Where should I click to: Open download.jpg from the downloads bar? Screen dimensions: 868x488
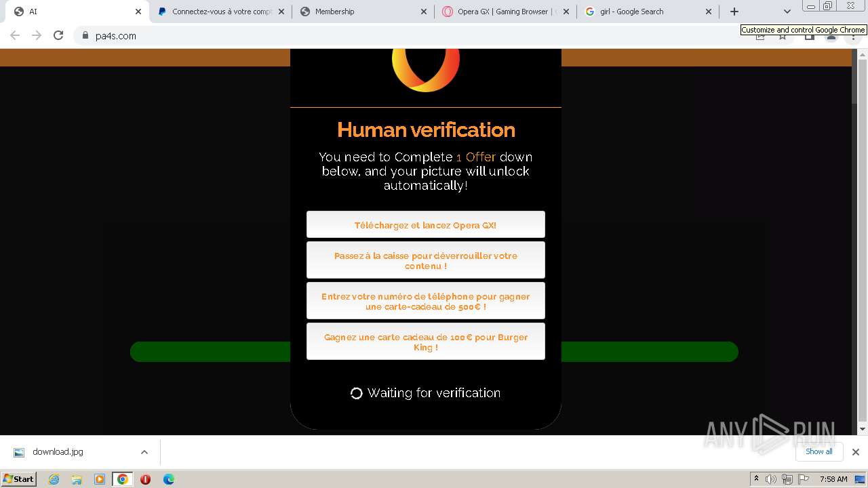click(58, 452)
